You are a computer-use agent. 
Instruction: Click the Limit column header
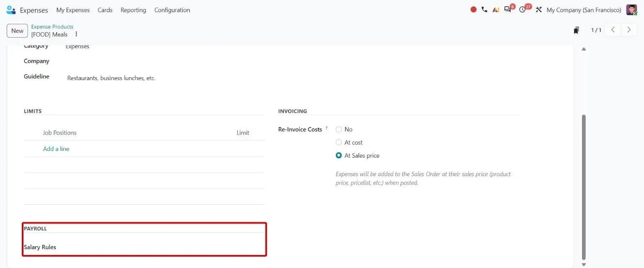click(243, 133)
